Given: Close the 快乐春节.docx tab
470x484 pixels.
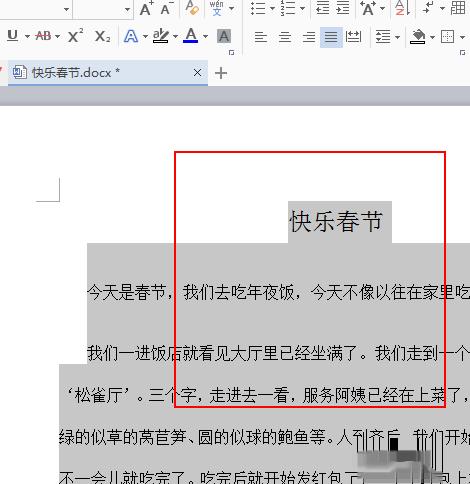Looking at the screenshot, I should 197,72.
